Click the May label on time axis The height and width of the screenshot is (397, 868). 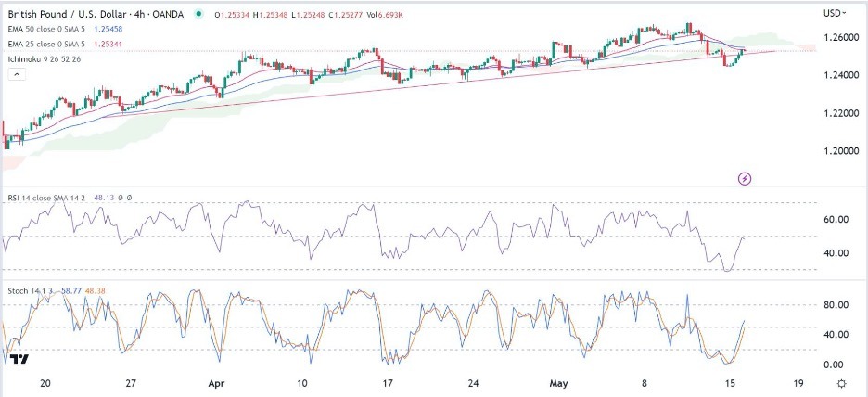(x=559, y=382)
